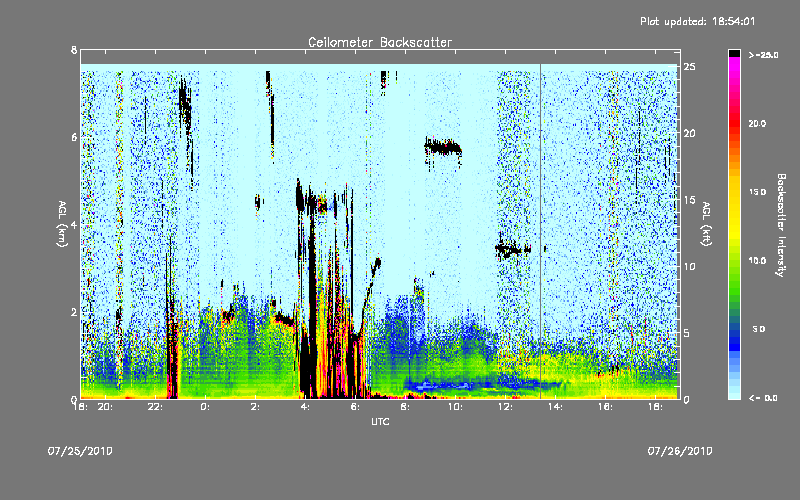This screenshot has height=500, width=800.
Task: Click the '4:' time tick label
Action: point(305,407)
